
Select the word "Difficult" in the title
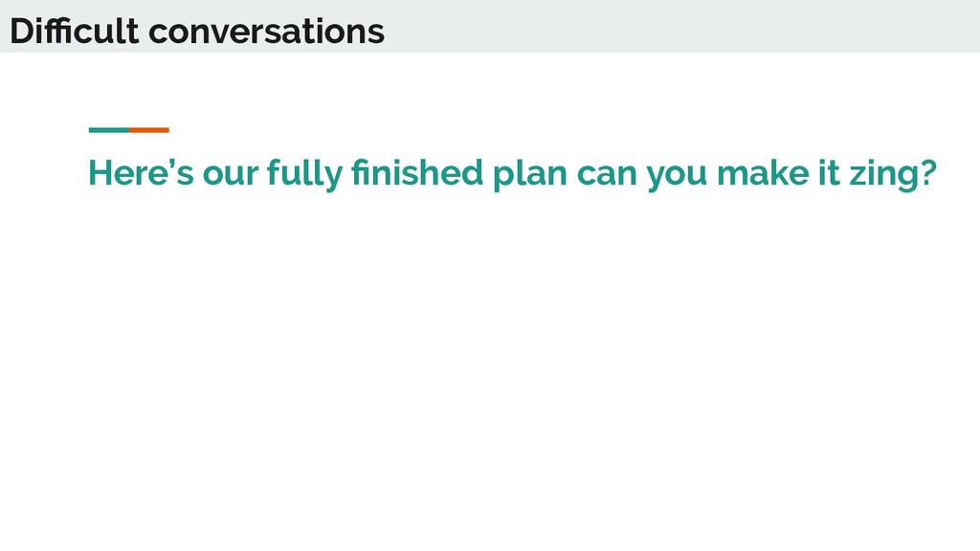click(75, 32)
